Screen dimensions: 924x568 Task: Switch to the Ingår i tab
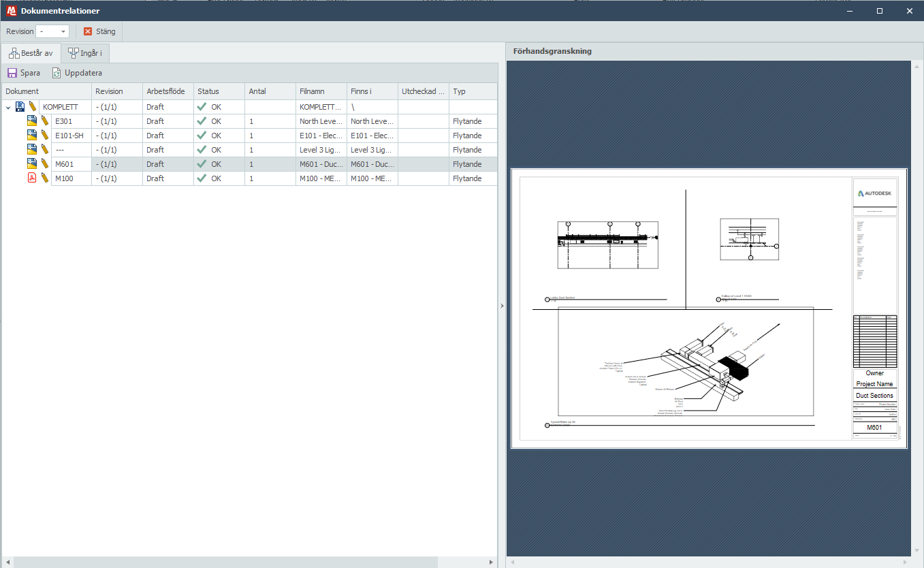pos(84,53)
